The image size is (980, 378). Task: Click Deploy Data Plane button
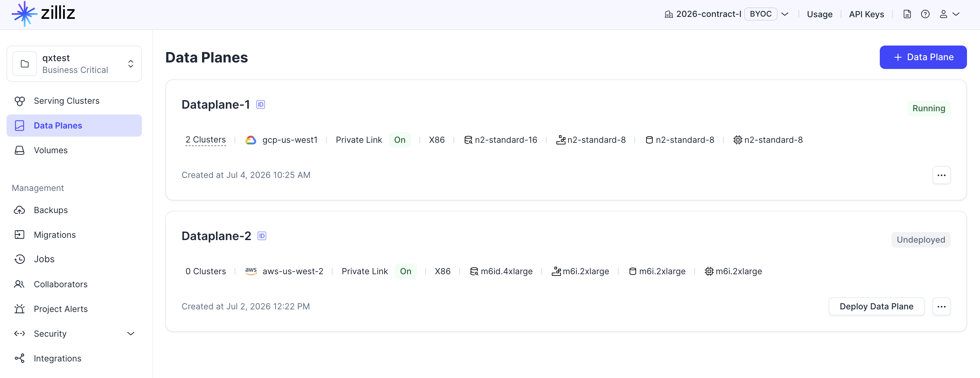876,306
